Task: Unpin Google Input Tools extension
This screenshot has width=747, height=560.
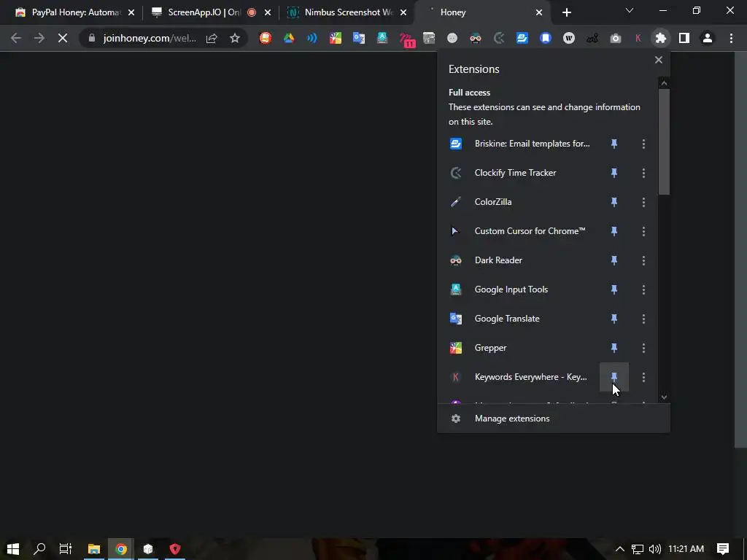Action: pyautogui.click(x=614, y=289)
